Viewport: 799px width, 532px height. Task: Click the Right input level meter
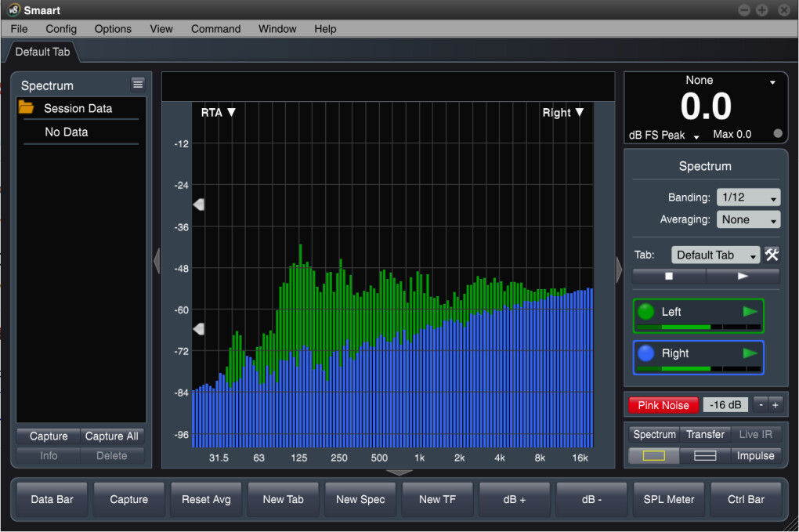(x=699, y=368)
